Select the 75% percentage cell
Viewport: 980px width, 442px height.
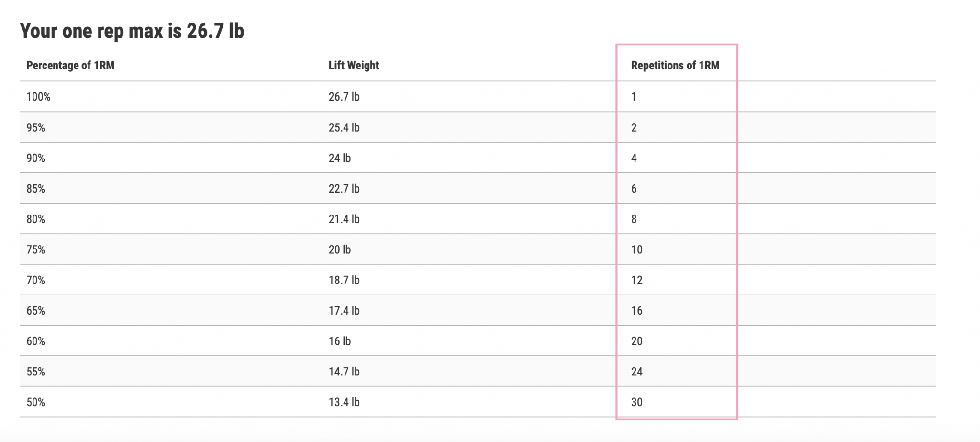click(x=36, y=250)
